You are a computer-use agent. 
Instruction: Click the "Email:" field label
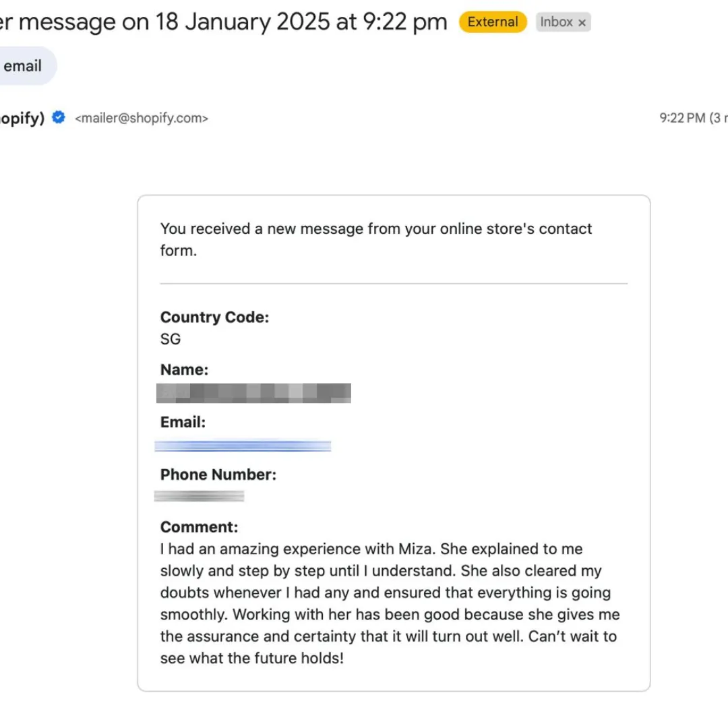(183, 422)
